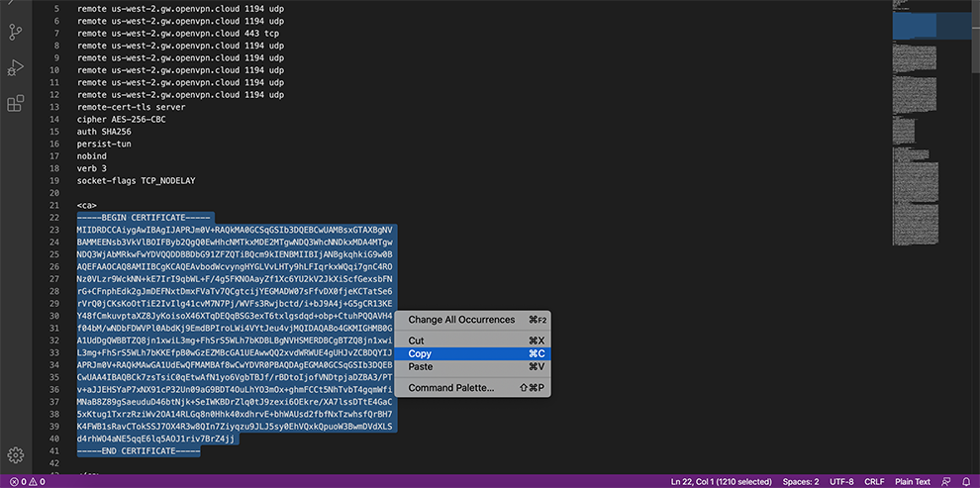Choose Cut from the context menu
The height and width of the screenshot is (488, 980).
click(416, 341)
